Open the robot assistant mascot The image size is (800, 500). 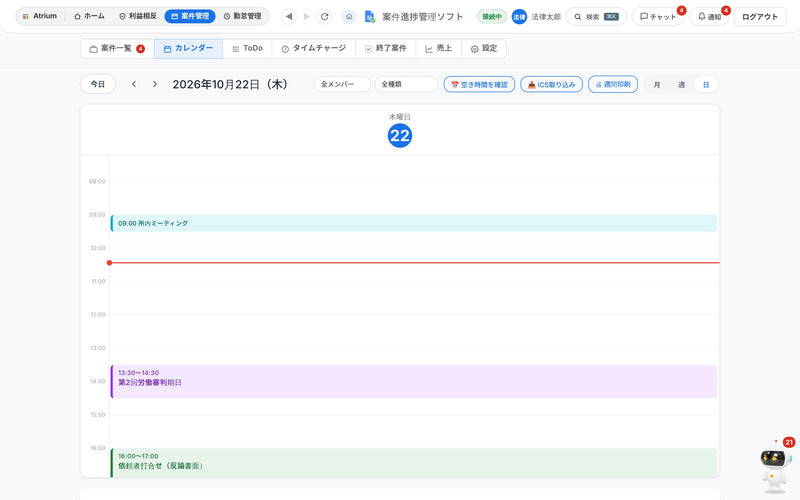coord(774,467)
